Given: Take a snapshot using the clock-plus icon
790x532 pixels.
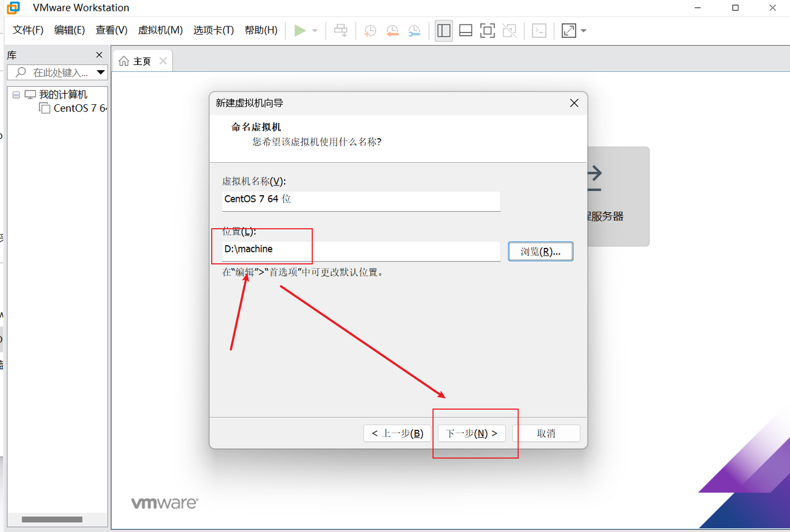Looking at the screenshot, I should pyautogui.click(x=370, y=30).
